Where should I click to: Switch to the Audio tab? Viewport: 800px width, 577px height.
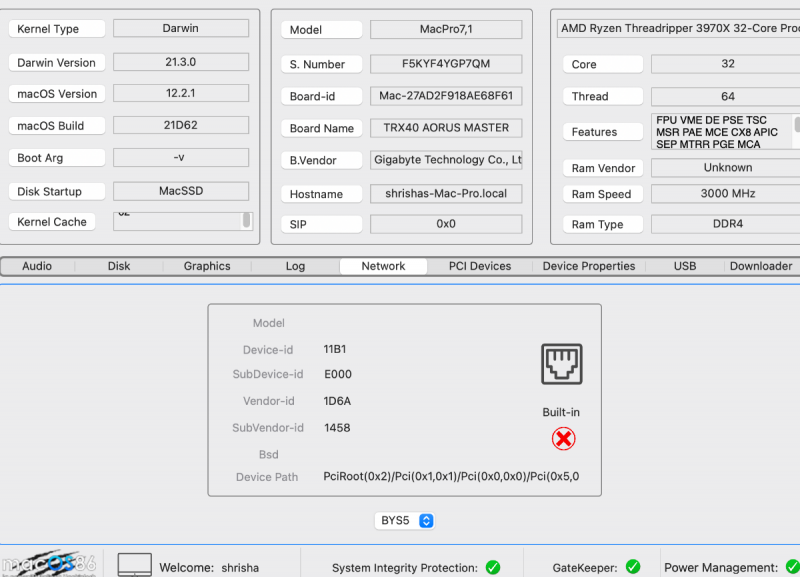[x=37, y=266]
